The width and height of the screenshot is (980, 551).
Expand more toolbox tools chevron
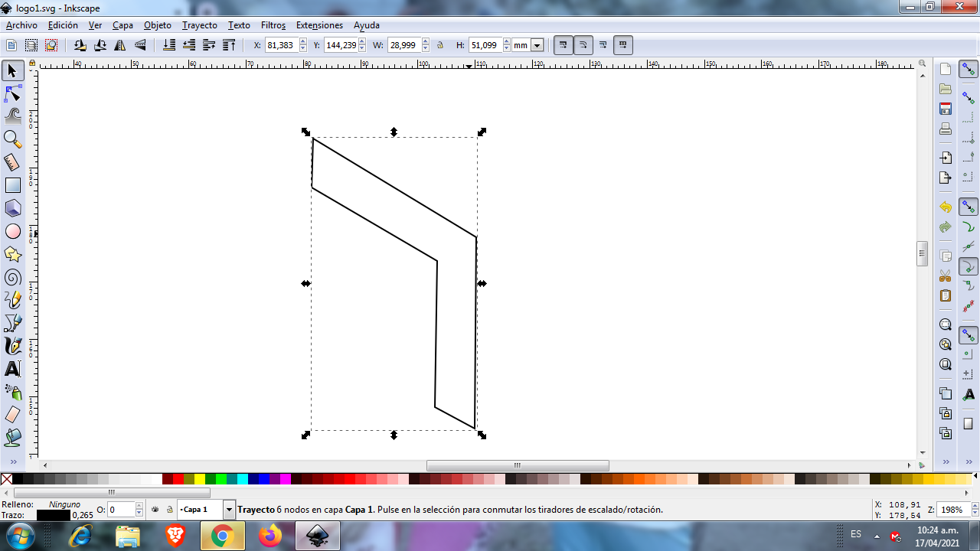pos(12,462)
